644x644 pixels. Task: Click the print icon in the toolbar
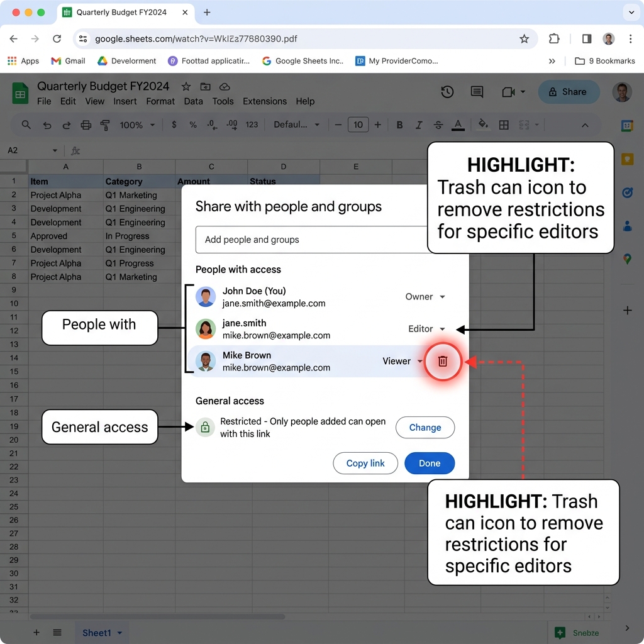pos(86,125)
